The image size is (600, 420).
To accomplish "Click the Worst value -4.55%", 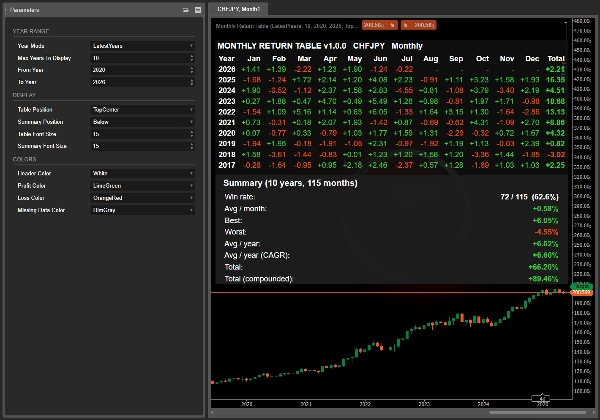I will coord(546,232).
